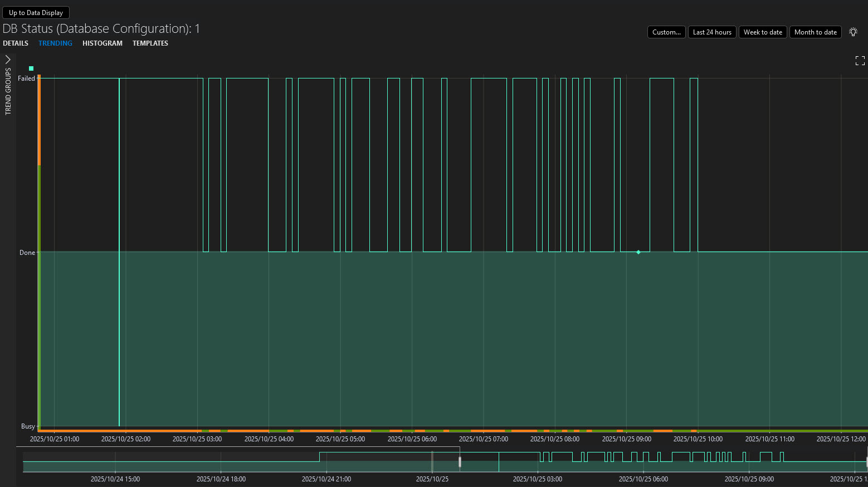868x487 pixels.
Task: Click the tall vertical spike before 02:00
Action: [119, 250]
